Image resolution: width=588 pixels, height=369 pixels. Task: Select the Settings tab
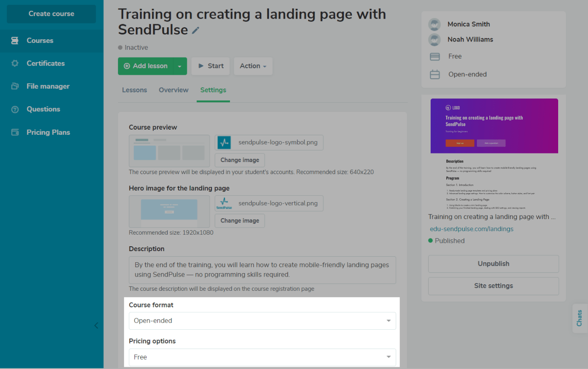pos(213,90)
